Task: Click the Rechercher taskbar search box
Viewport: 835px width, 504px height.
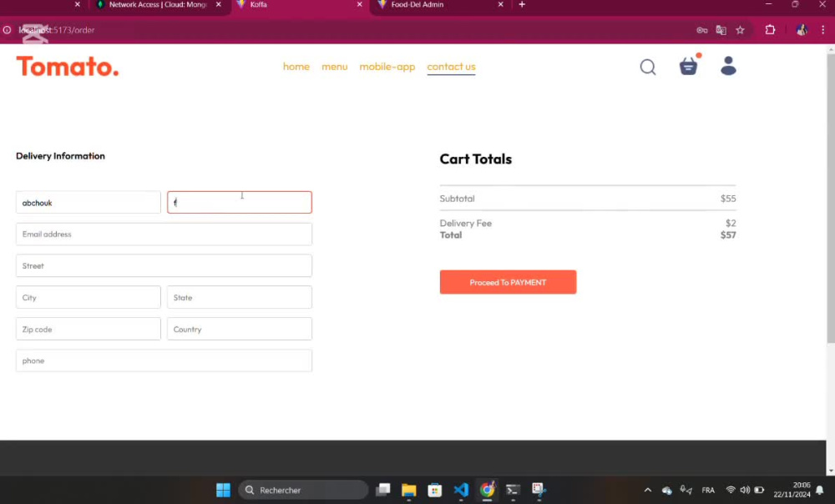Action: click(303, 490)
